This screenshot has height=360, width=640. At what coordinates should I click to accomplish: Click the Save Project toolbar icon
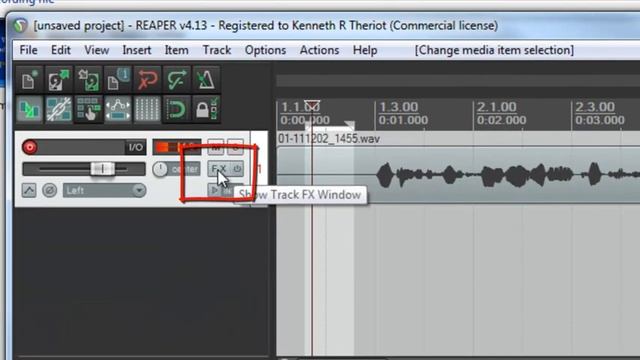[88, 80]
